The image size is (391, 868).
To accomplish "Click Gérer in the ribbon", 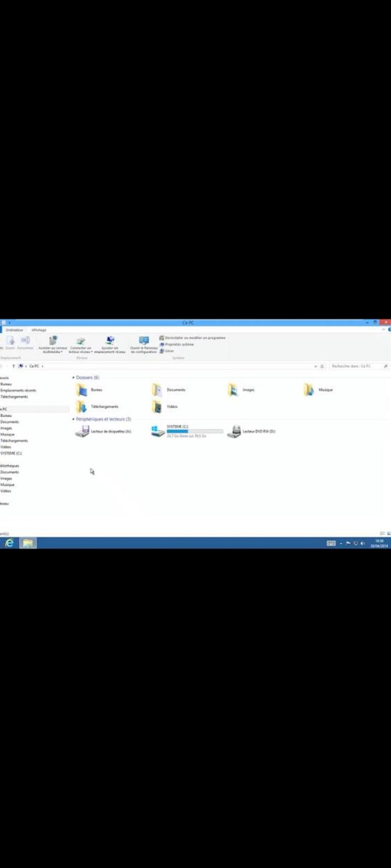I will pyautogui.click(x=167, y=351).
